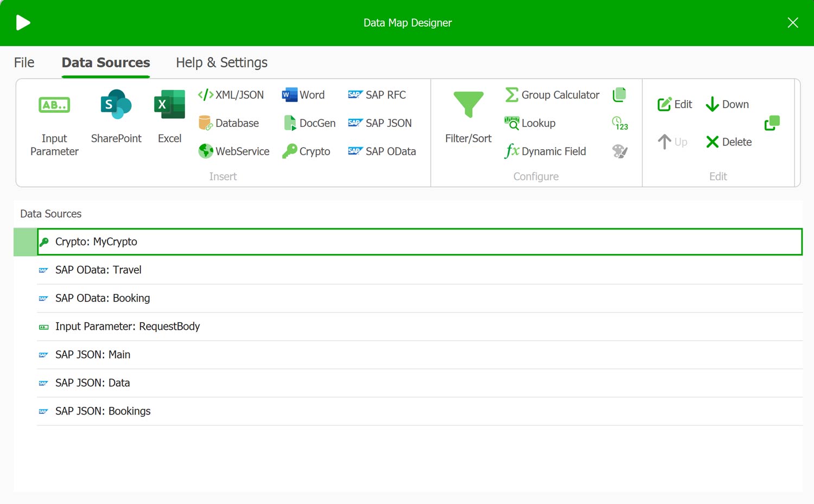Select the SAP OData: Travel row
The height and width of the screenshot is (504, 814).
point(98,270)
